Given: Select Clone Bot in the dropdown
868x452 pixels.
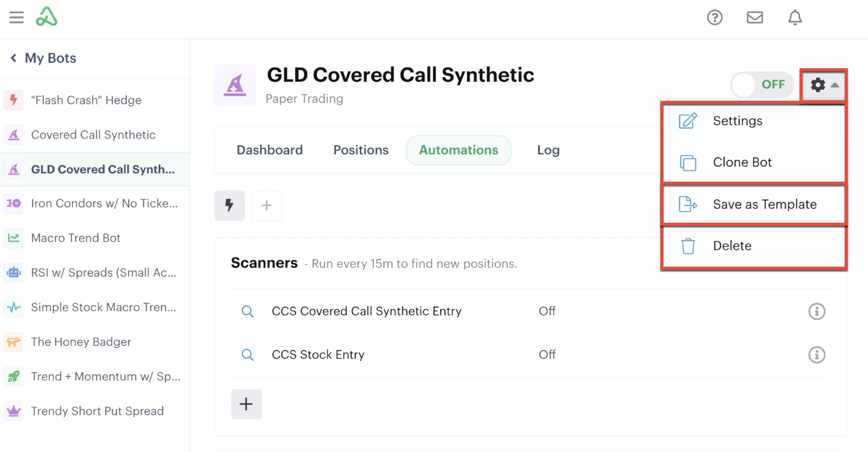Looking at the screenshot, I should [754, 163].
